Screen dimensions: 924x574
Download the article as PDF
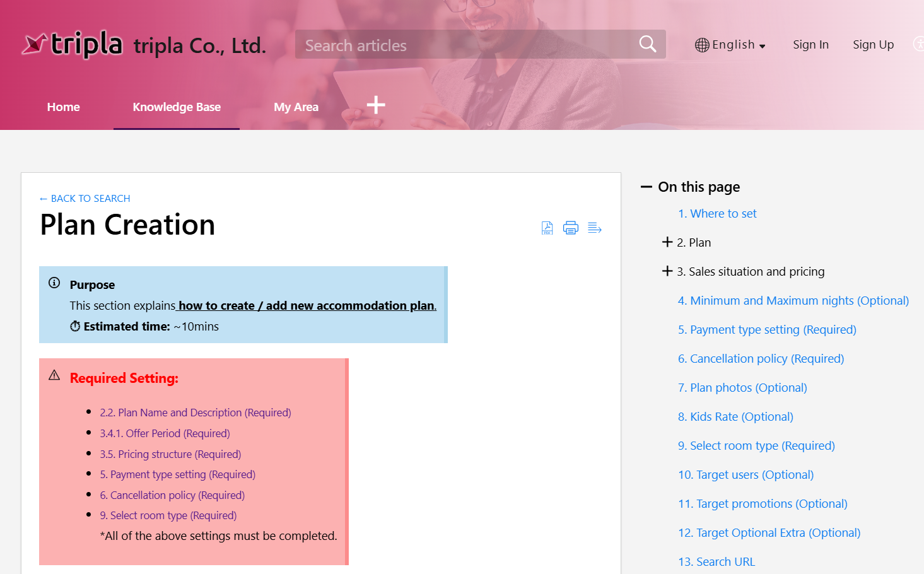click(547, 228)
